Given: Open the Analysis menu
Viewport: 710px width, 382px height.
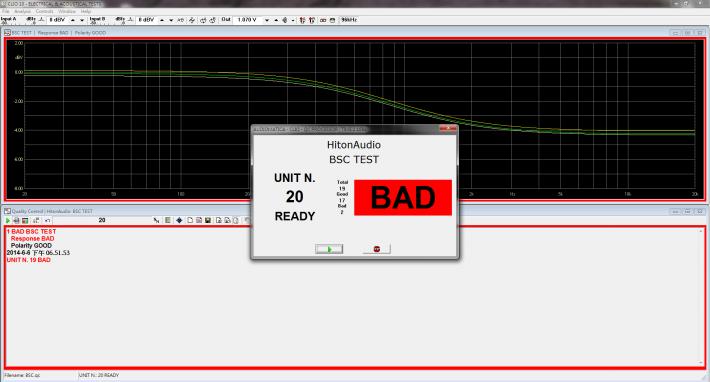Looking at the screenshot, I should click(x=22, y=11).
